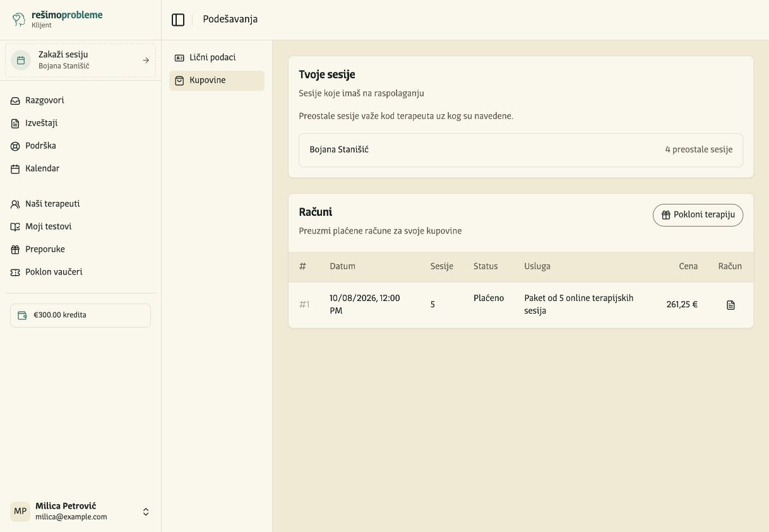Click the 261,25 € price cell
This screenshot has height=532, width=769.
click(682, 305)
